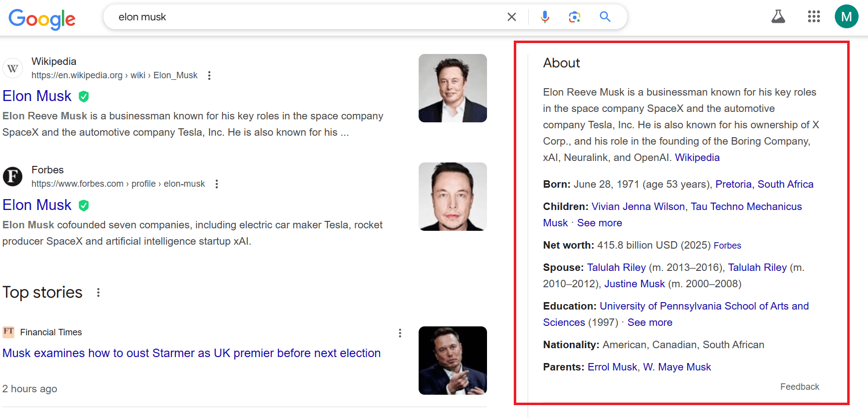868x418 pixels.
Task: Open the Forbes Elon Musk result title
Action: (37, 205)
